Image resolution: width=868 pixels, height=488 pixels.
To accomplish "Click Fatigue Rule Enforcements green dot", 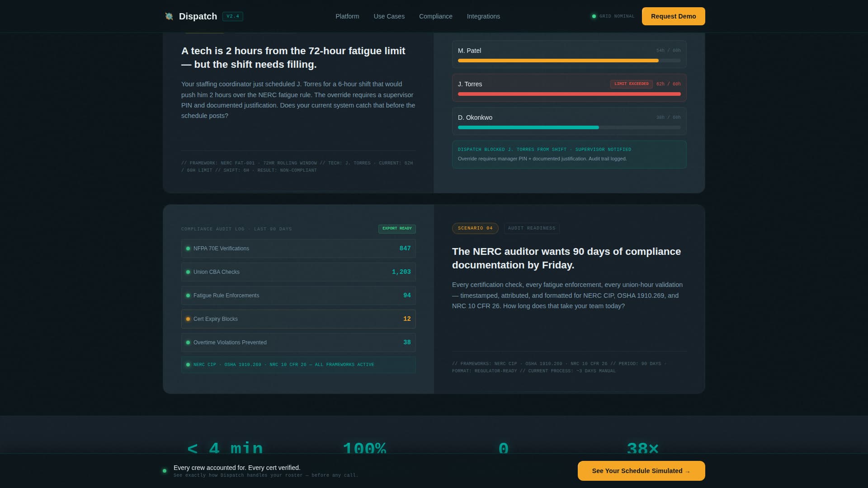I will coord(188,296).
